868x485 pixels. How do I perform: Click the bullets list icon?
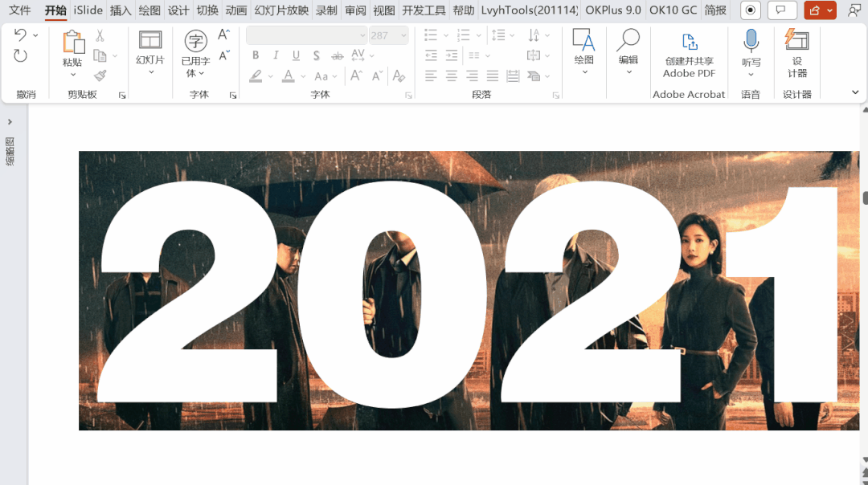coord(431,35)
